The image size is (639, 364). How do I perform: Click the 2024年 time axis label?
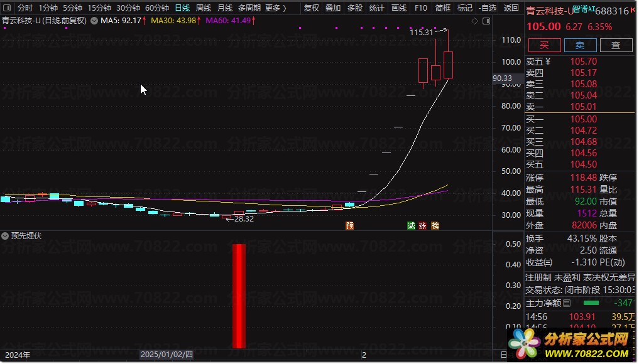(18, 355)
